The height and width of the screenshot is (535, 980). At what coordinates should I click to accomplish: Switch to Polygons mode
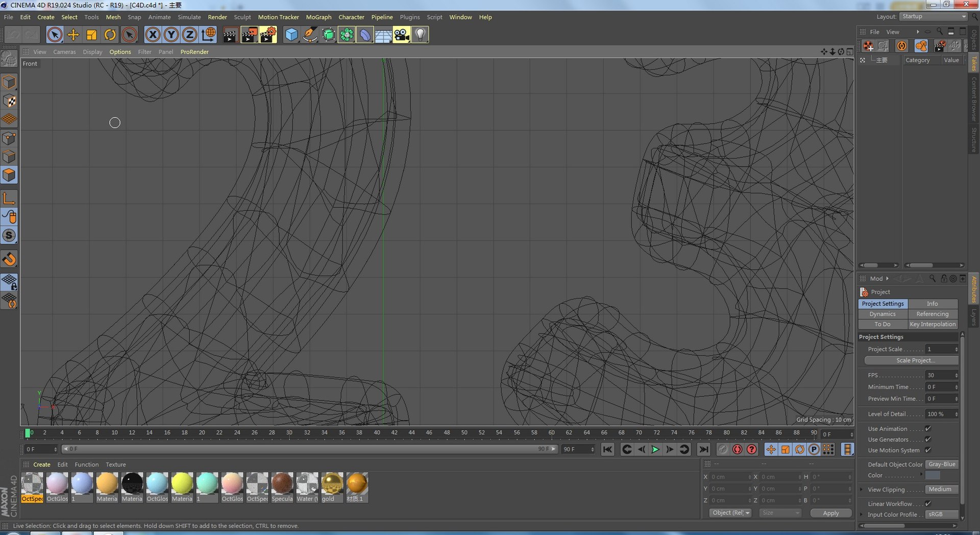9,175
